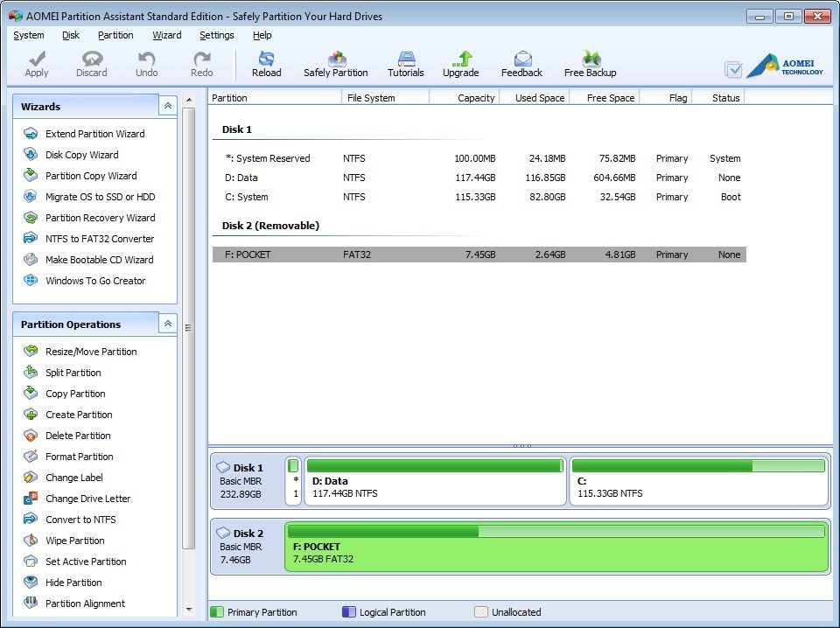Click the Partition Copy Wizard icon
Image resolution: width=840 pixels, height=628 pixels.
click(31, 175)
